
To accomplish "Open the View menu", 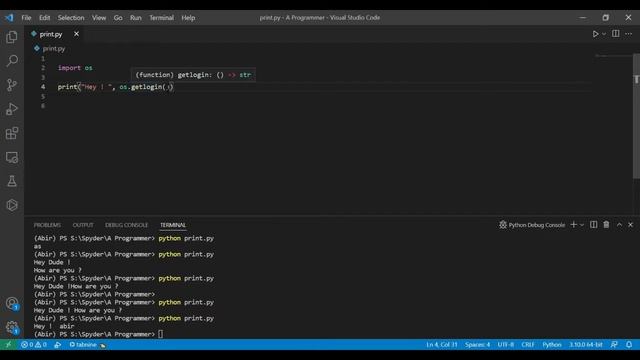I will click(99, 18).
